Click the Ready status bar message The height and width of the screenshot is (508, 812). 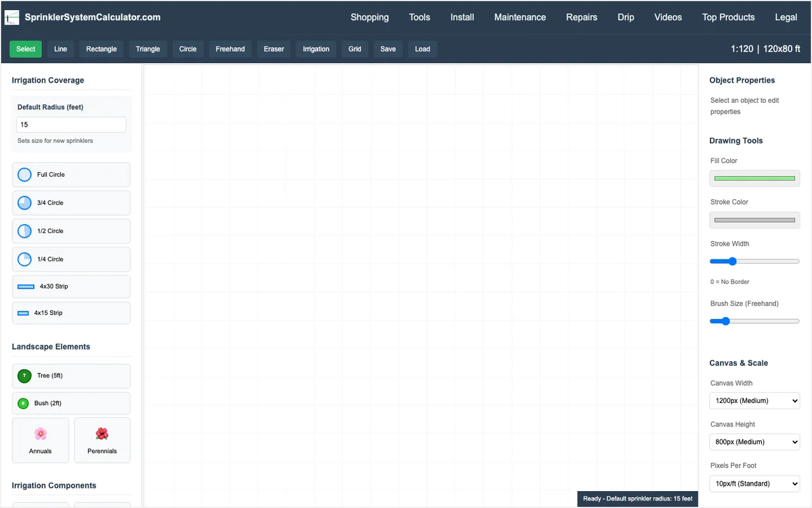click(x=637, y=499)
